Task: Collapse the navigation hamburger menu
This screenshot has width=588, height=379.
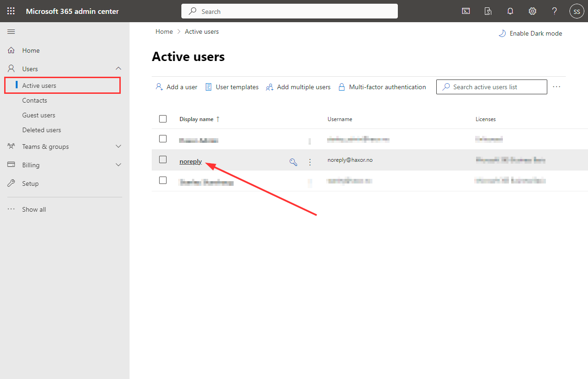Action: (11, 31)
